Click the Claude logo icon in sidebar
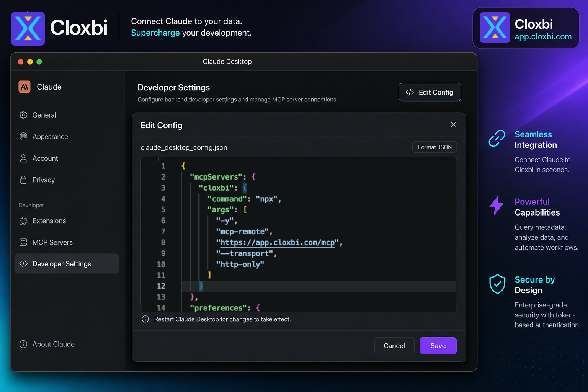This screenshot has width=588, height=392. [24, 87]
